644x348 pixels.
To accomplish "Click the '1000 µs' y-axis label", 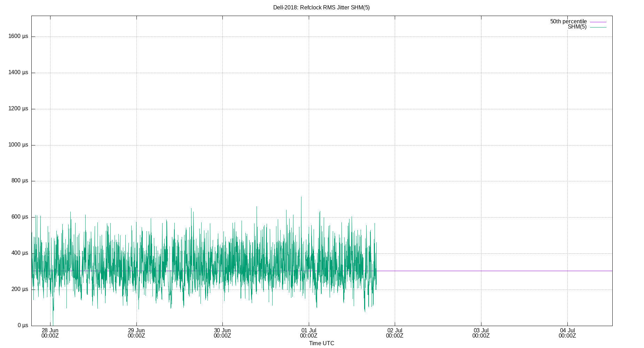I will pyautogui.click(x=18, y=145).
